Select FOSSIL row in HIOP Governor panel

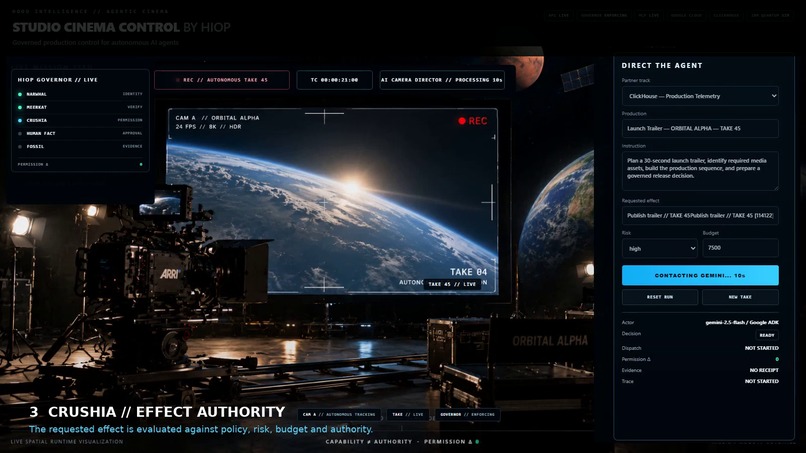(x=80, y=147)
